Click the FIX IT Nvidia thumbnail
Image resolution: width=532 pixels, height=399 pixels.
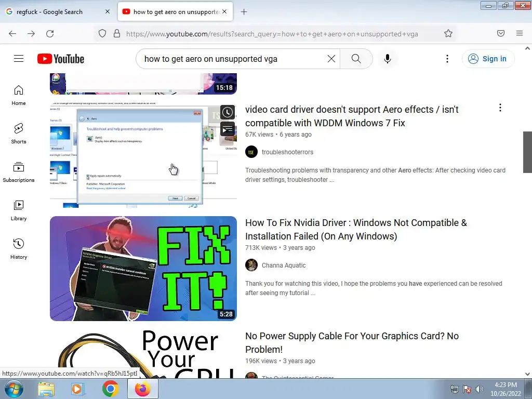143,269
